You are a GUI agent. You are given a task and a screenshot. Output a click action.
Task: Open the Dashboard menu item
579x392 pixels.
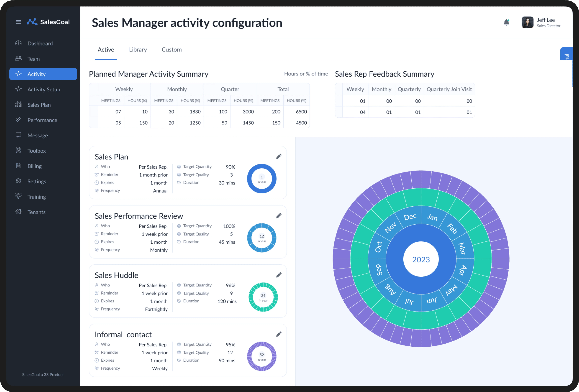(x=40, y=44)
